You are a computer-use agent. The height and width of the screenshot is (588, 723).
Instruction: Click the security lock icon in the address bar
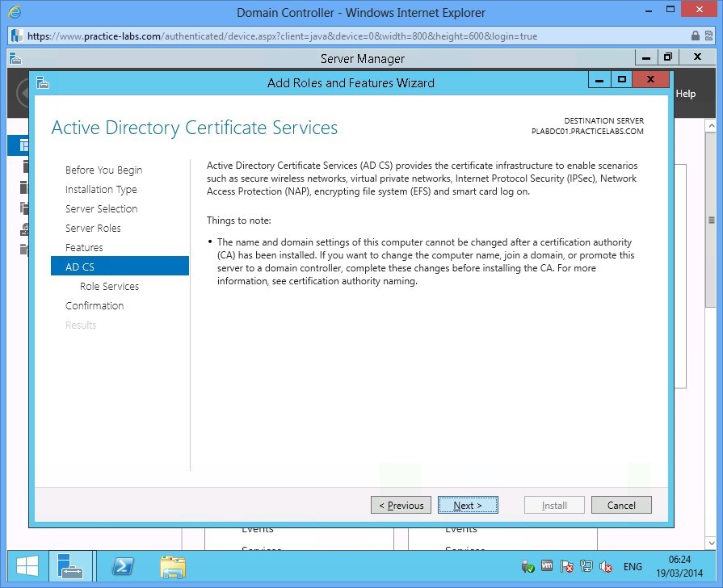[x=696, y=36]
